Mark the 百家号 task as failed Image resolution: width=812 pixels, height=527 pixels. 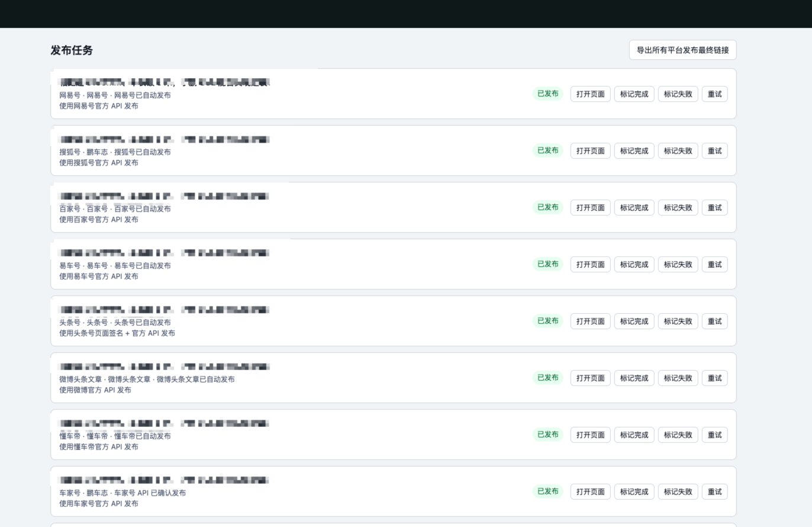click(x=678, y=208)
